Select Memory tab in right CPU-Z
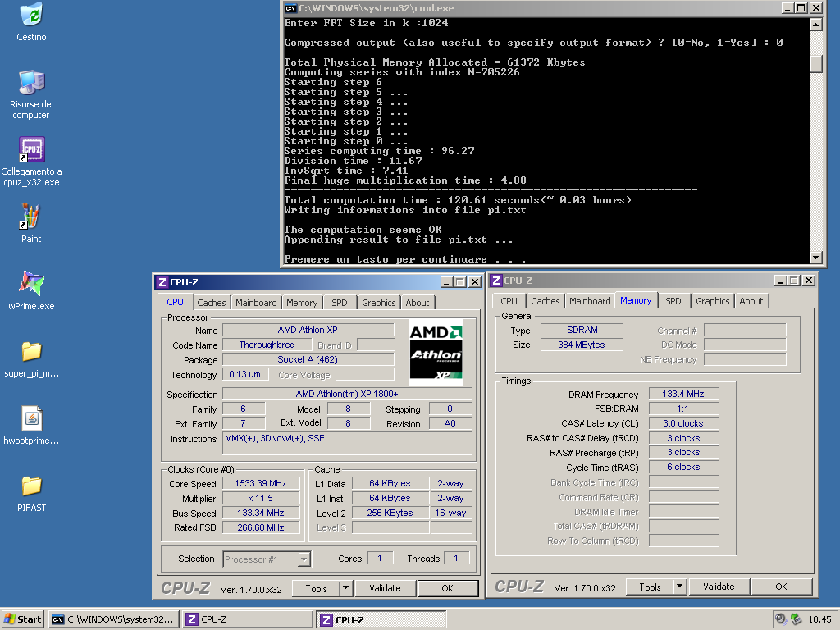 (636, 300)
